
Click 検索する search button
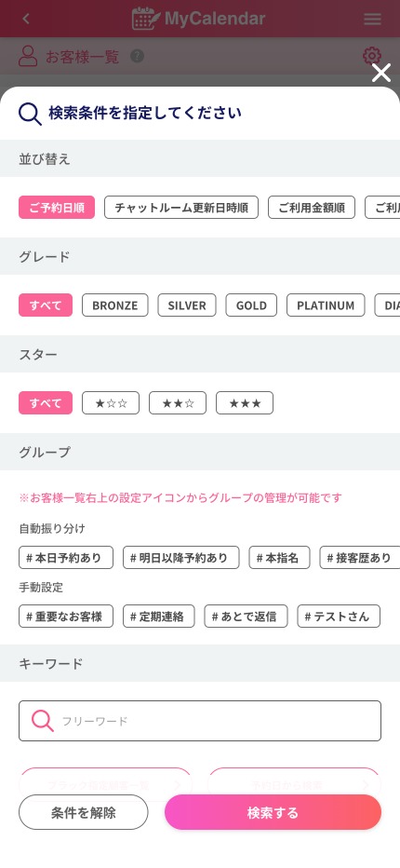click(x=273, y=812)
